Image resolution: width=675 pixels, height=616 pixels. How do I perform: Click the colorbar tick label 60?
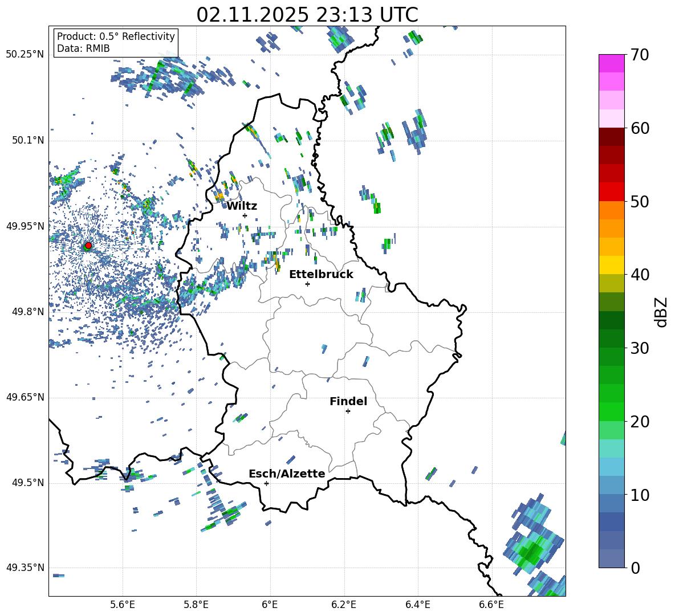[x=640, y=128]
